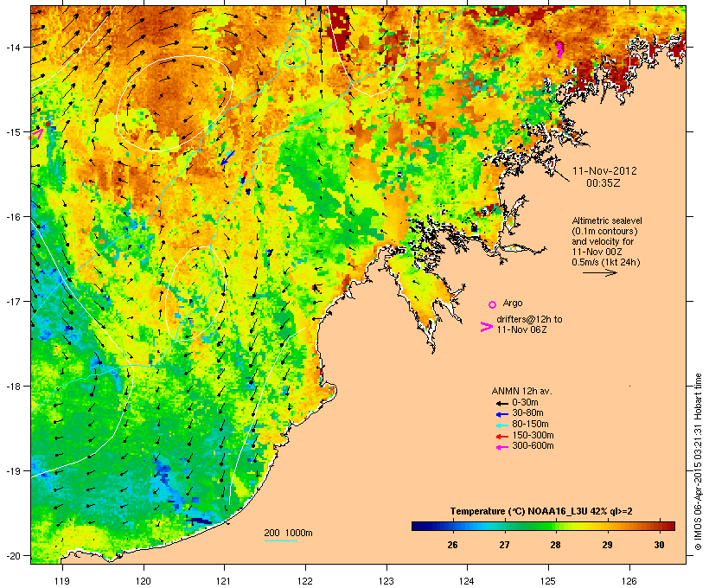
Task: Click the blue mooring current arrow near 121E 15.3S
Action: 228,158
